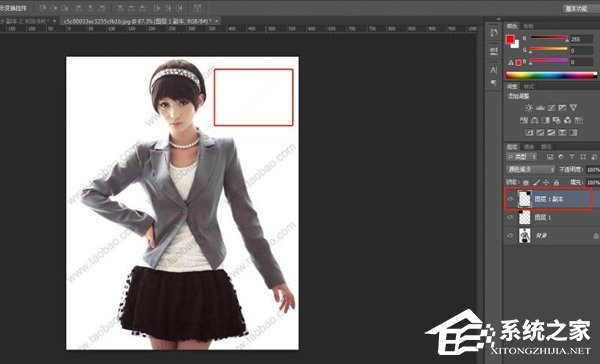Screen dimensions: 600x364
Task: Switch to the 色板 swatches tab
Action: (x=528, y=26)
